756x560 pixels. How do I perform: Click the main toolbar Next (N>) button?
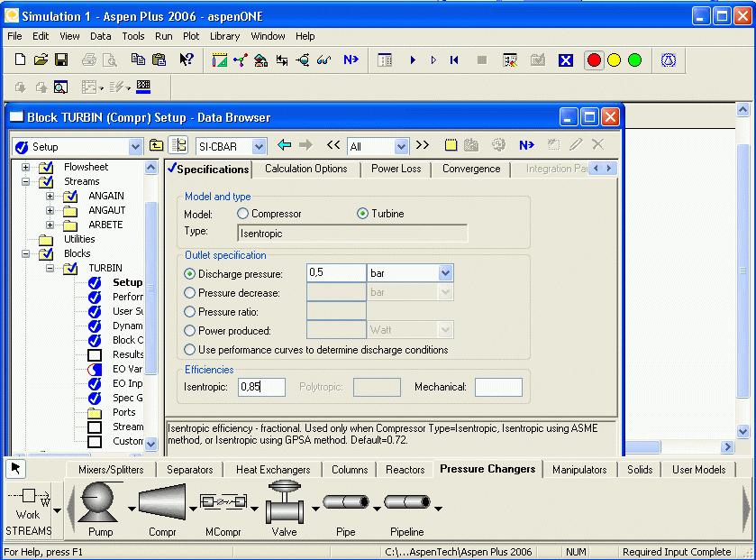point(351,60)
